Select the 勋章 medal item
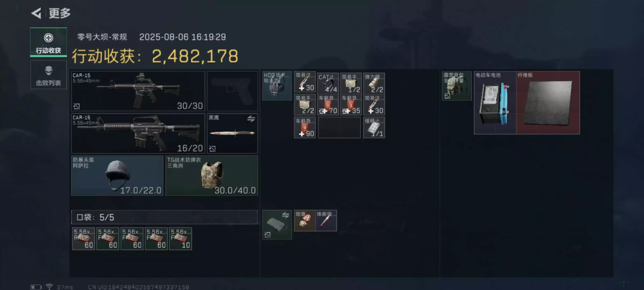Image resolution: width=644 pixels, height=290 pixels. point(305,221)
